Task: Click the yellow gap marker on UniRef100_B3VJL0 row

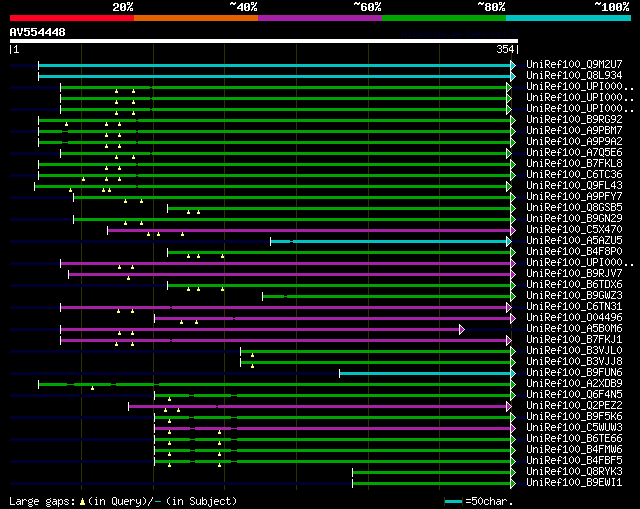Action: tap(252, 355)
